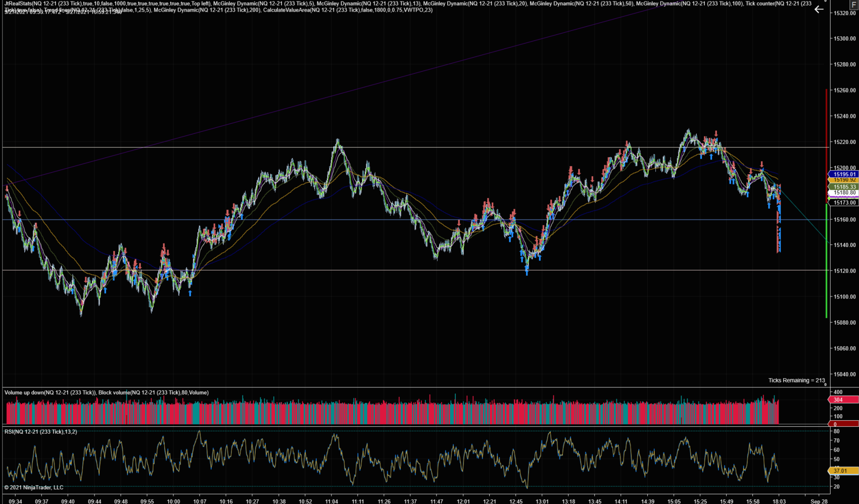The image size is (859, 504).
Task: Click the 18:03 time axis label
Action: tap(779, 501)
